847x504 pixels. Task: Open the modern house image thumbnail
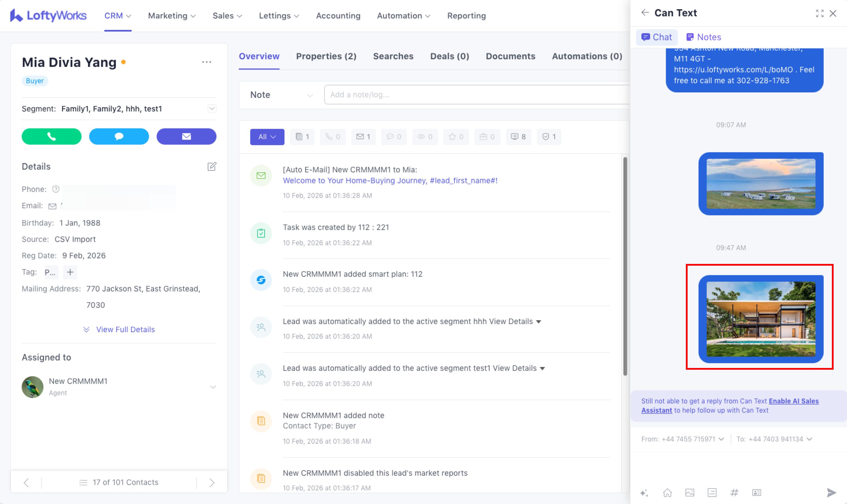pos(761,319)
